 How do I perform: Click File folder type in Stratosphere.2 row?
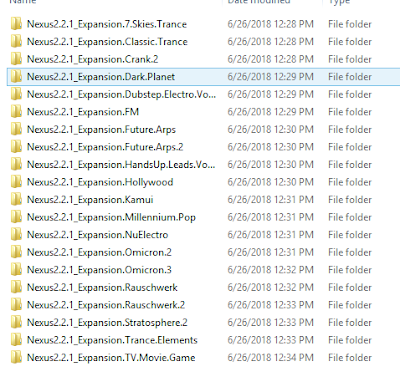coord(350,322)
